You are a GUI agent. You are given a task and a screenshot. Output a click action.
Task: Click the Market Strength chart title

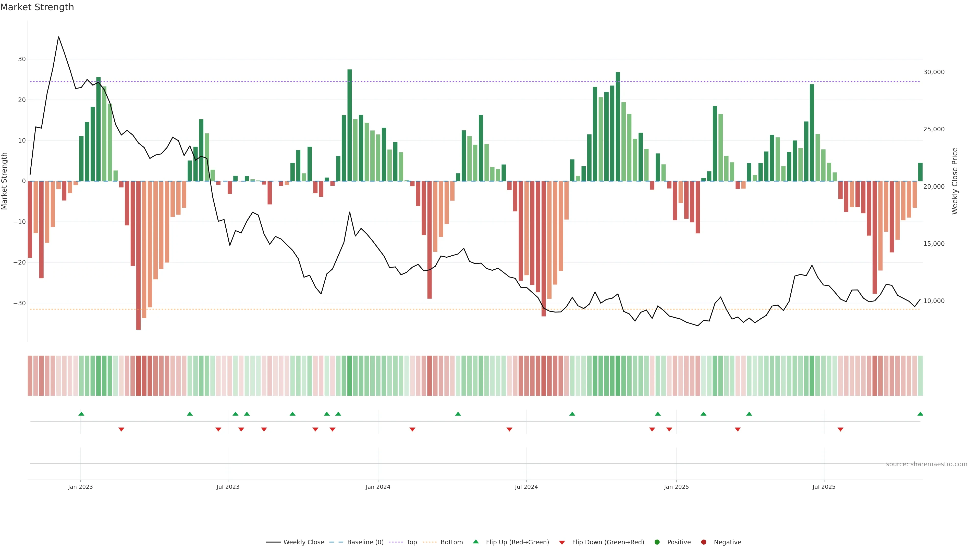click(x=37, y=7)
